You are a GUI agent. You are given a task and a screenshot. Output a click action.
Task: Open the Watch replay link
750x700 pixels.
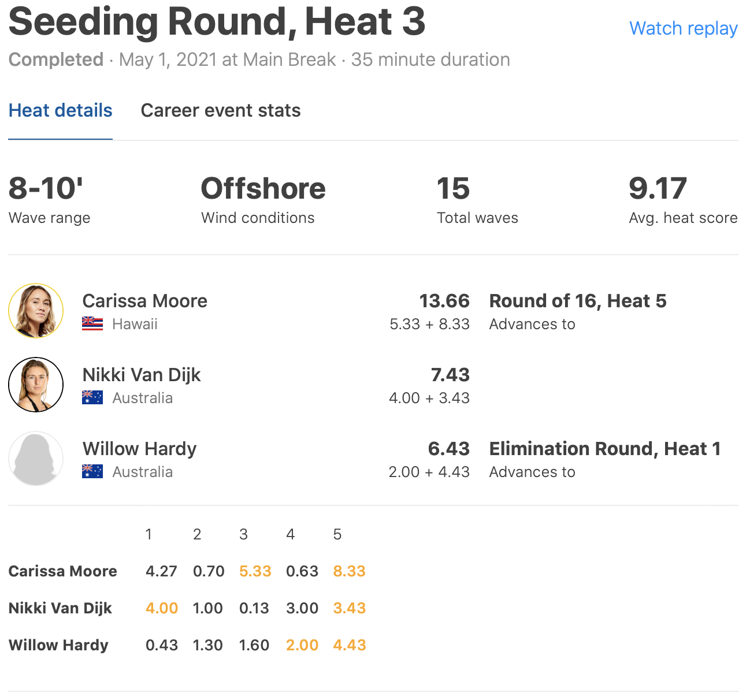coord(683,28)
